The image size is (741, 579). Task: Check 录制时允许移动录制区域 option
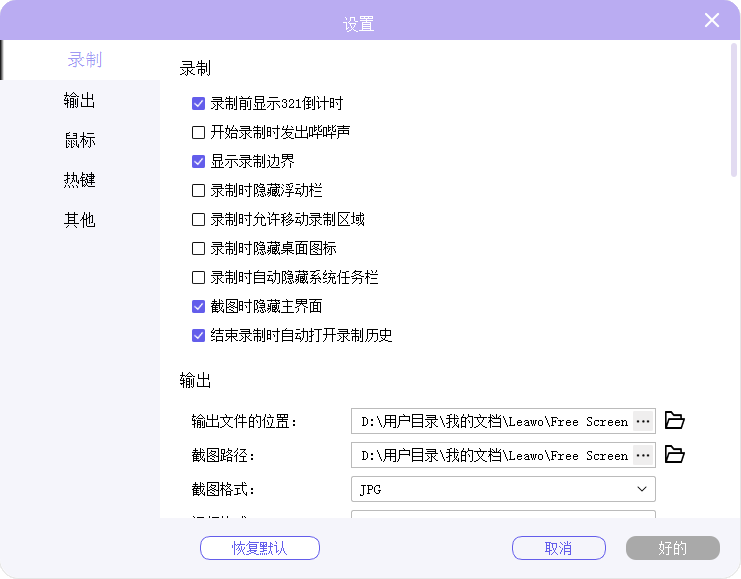(198, 219)
